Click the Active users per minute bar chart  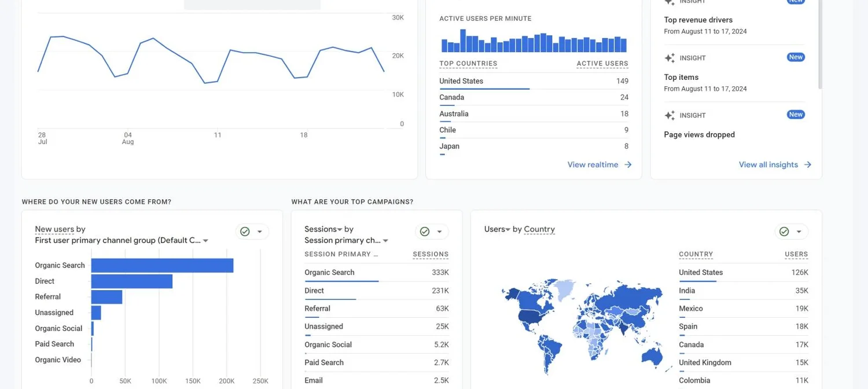pos(534,41)
